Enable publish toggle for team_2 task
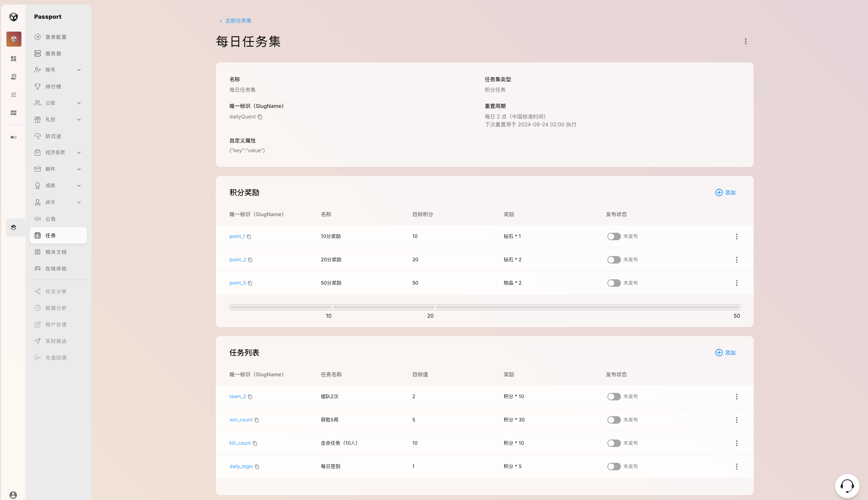 point(614,397)
